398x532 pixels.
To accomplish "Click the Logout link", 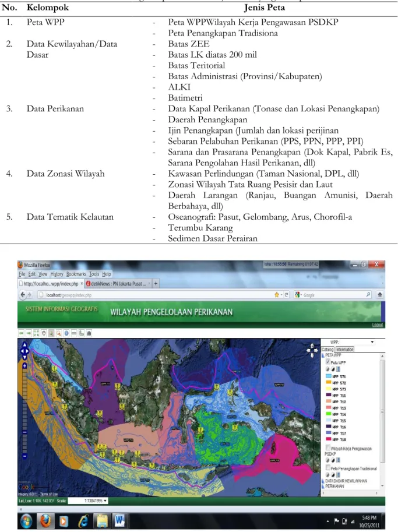I will [377, 325].
